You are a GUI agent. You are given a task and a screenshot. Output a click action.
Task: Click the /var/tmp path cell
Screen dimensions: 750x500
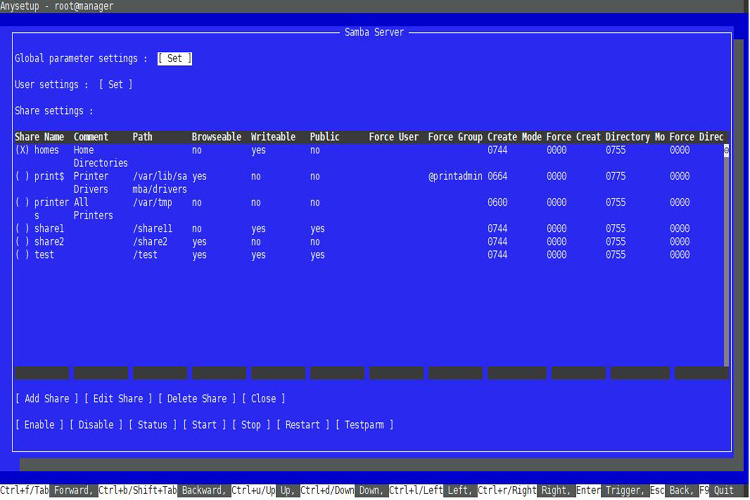[153, 202]
